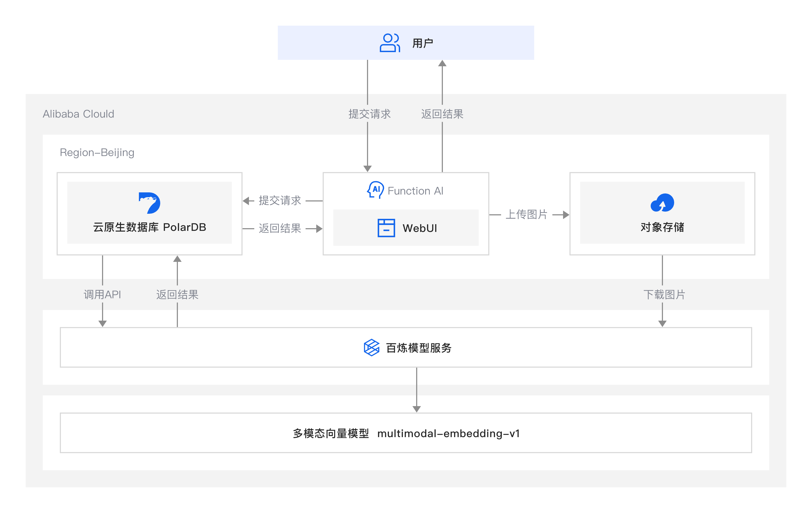Click 提交请求 label left of Function AI
The height and width of the screenshot is (513, 812).
tap(280, 201)
